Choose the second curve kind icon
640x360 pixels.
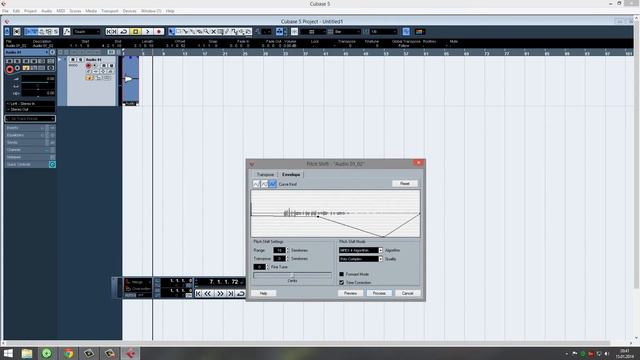pyautogui.click(x=264, y=184)
